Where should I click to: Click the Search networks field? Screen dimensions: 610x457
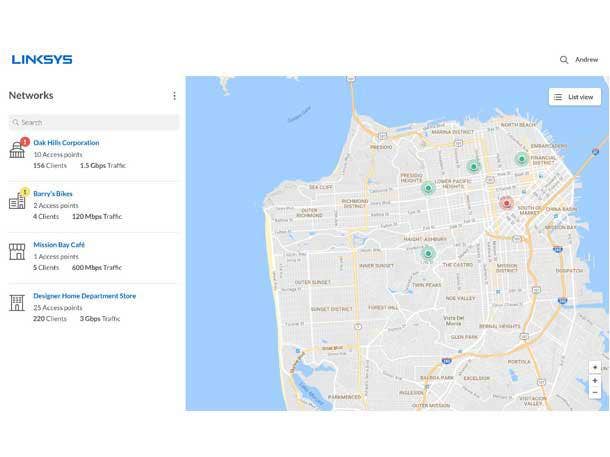pos(94,122)
